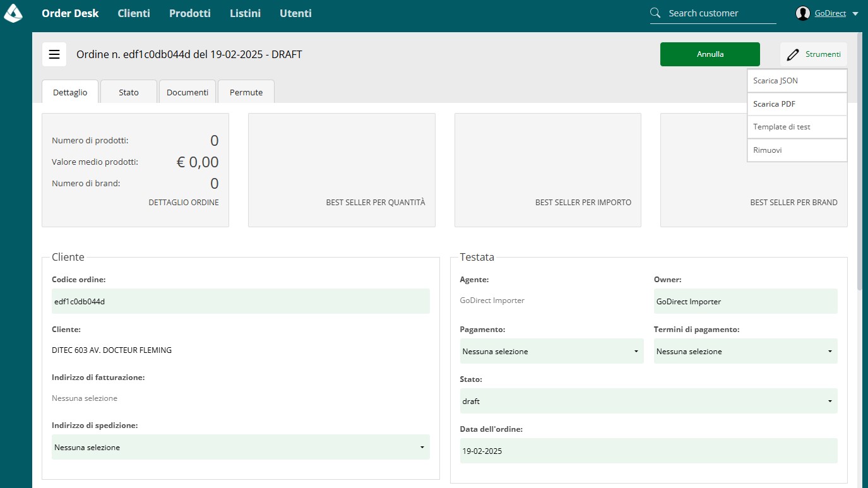
Task: Click the Best Seller per Brand card
Action: pyautogui.click(x=754, y=170)
